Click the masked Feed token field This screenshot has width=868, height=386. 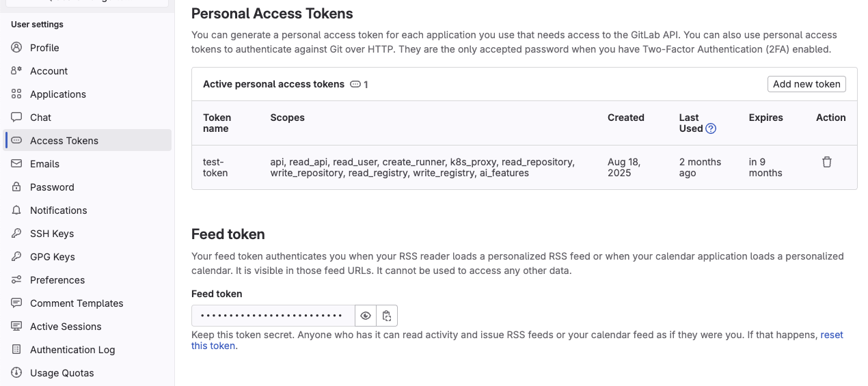tap(273, 316)
